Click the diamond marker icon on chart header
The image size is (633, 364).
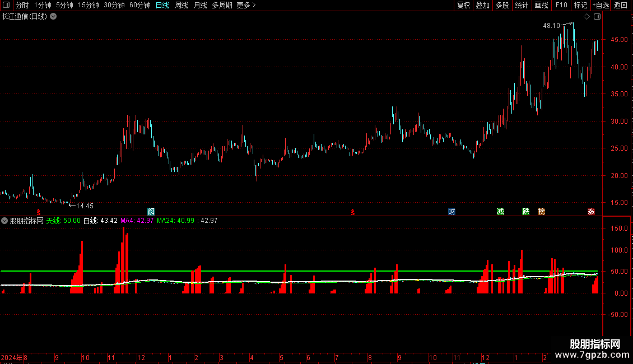click(587, 17)
